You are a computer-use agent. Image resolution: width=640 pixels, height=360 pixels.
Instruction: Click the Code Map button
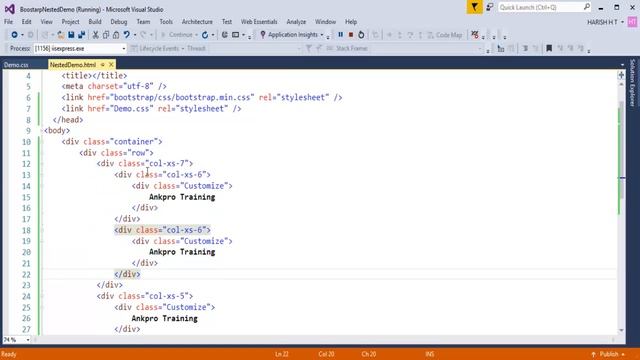[x=445, y=35]
